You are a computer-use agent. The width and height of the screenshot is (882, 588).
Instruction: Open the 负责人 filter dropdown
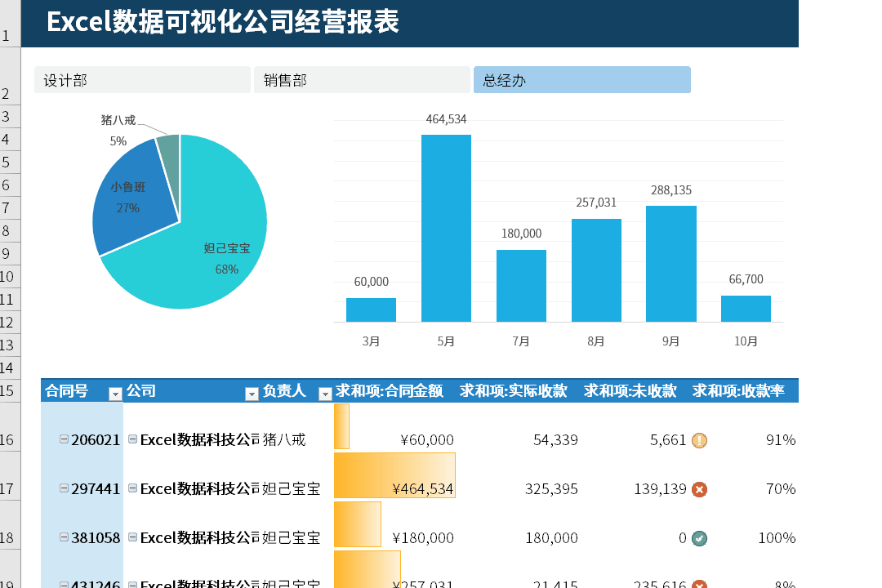(325, 394)
